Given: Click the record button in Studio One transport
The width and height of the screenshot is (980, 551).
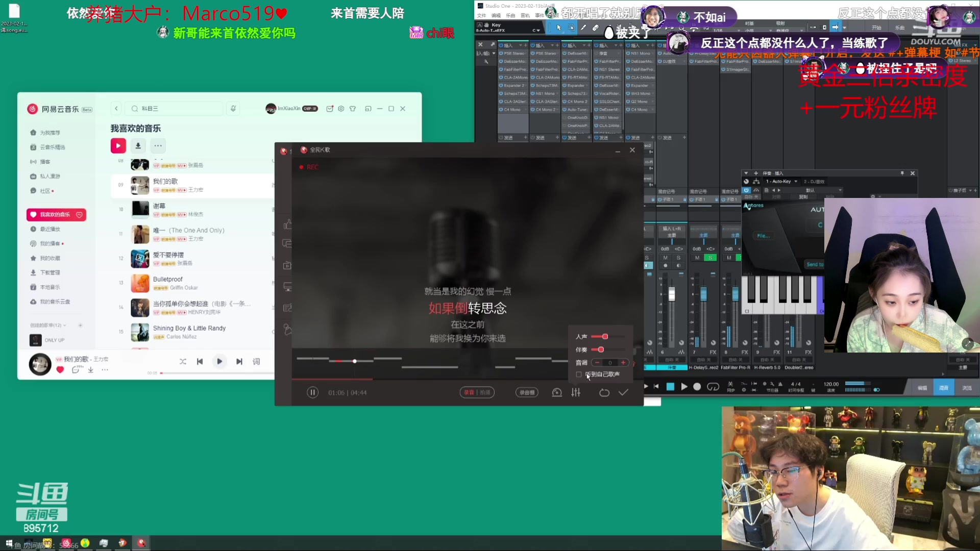Looking at the screenshot, I should [697, 387].
